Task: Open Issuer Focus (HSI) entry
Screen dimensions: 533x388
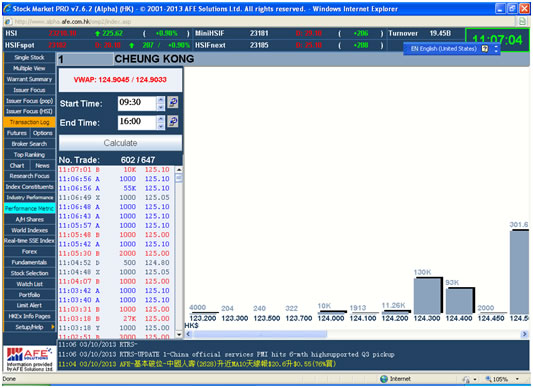Action: [29, 111]
